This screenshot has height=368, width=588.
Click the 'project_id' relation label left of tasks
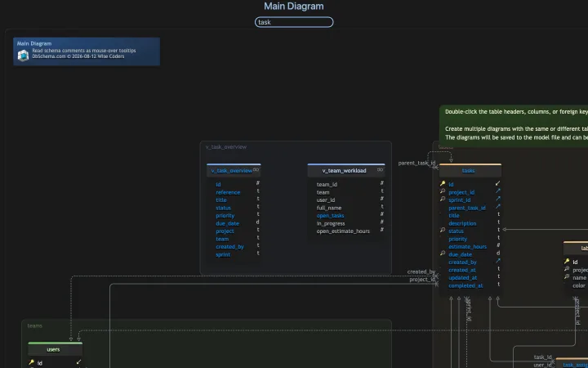422,280
